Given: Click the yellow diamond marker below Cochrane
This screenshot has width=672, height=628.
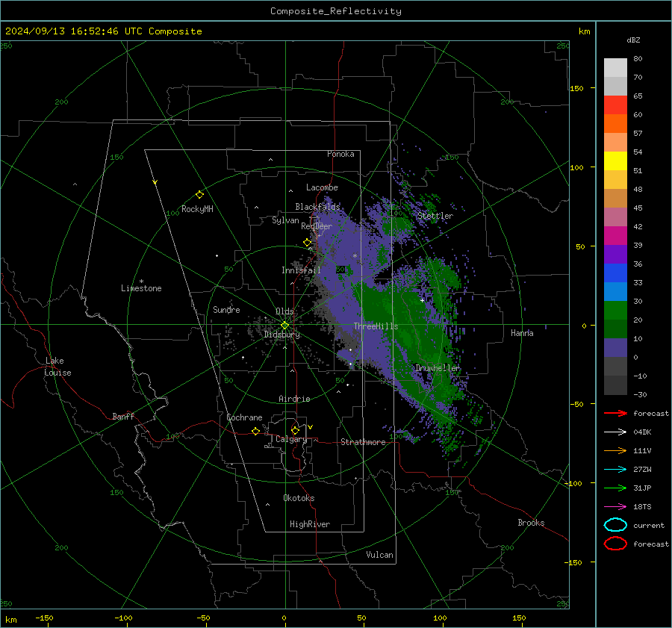Looking at the screenshot, I should [x=255, y=432].
